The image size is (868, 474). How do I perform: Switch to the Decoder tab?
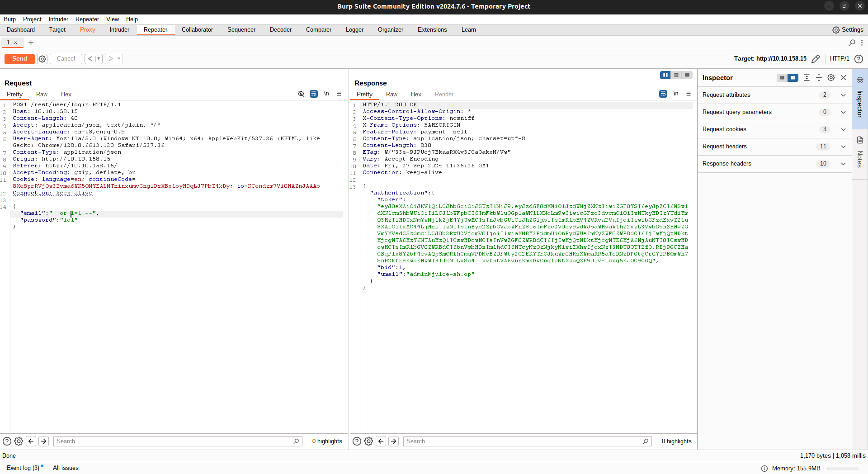click(x=280, y=30)
